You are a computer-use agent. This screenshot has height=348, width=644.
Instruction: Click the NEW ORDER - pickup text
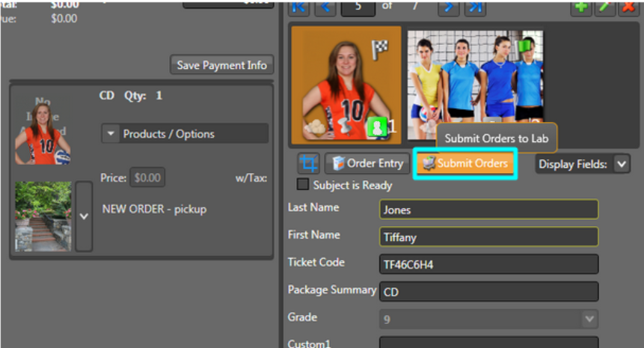click(154, 209)
